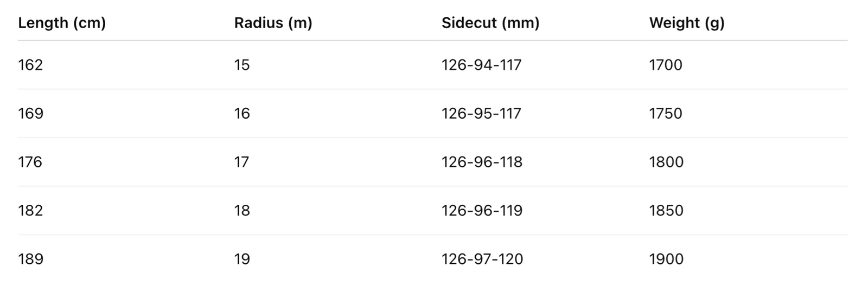Viewport: 868px width, 299px height.
Task: Click the Weight (g) column header
Action: click(x=686, y=23)
